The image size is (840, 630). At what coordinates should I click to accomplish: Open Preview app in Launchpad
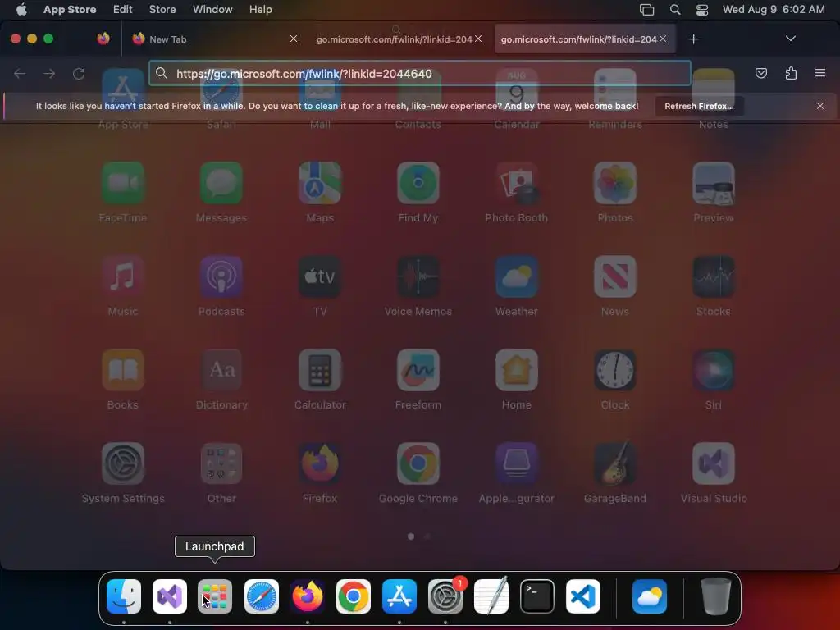coord(714,183)
